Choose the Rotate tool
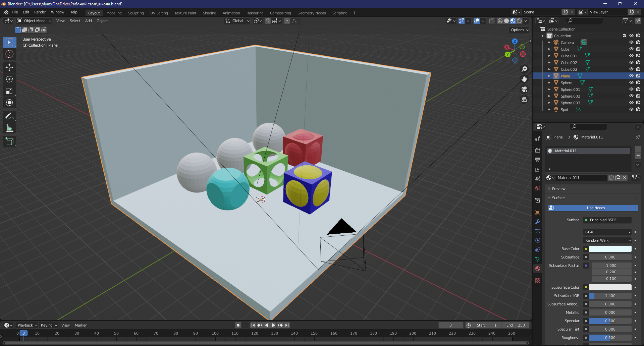This screenshot has height=346, width=644. pyautogui.click(x=9, y=79)
